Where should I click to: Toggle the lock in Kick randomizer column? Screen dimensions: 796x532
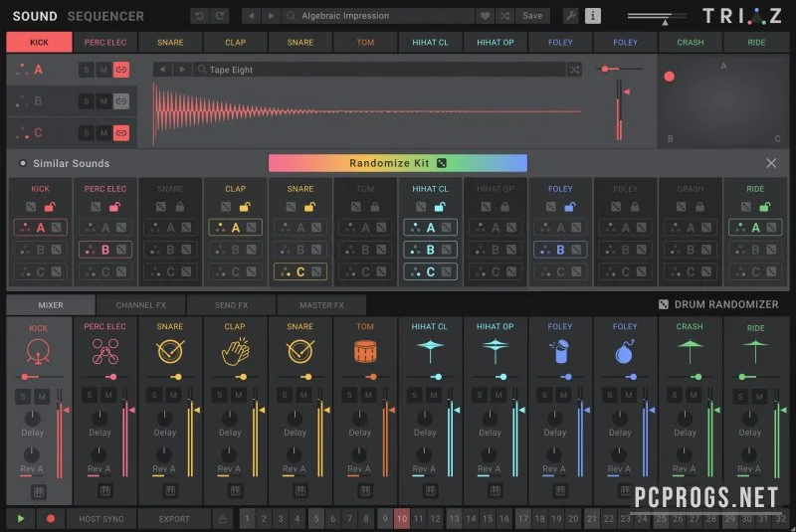click(50, 207)
